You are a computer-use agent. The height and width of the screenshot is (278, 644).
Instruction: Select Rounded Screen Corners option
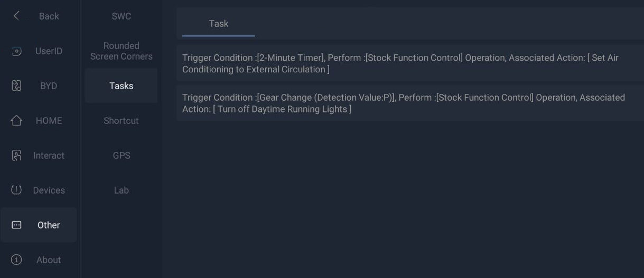(x=121, y=51)
